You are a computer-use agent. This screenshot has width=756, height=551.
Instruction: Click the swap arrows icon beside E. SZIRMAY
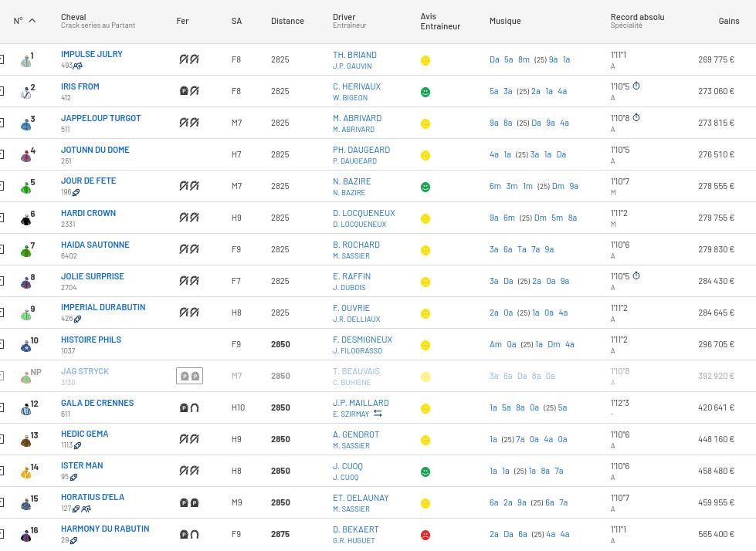click(378, 414)
